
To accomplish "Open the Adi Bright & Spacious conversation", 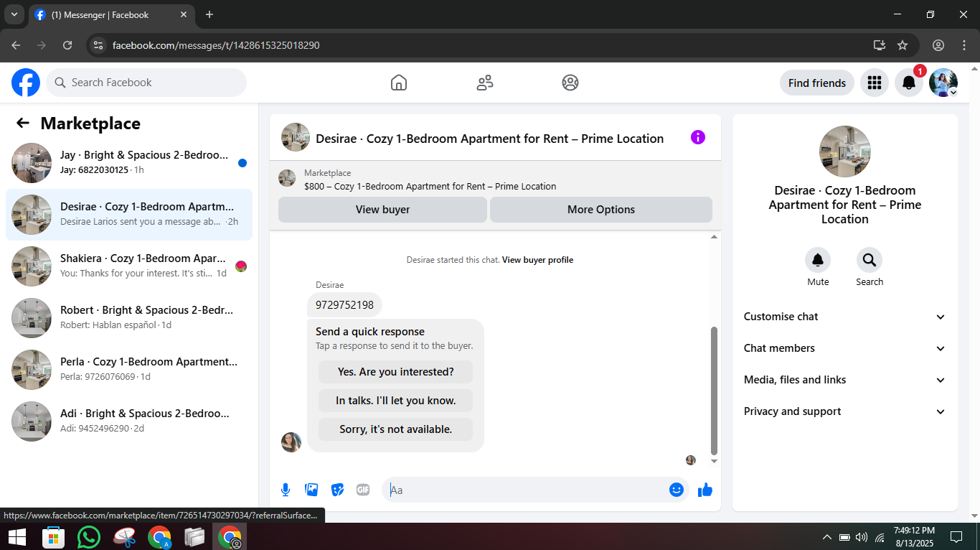I will [x=129, y=421].
